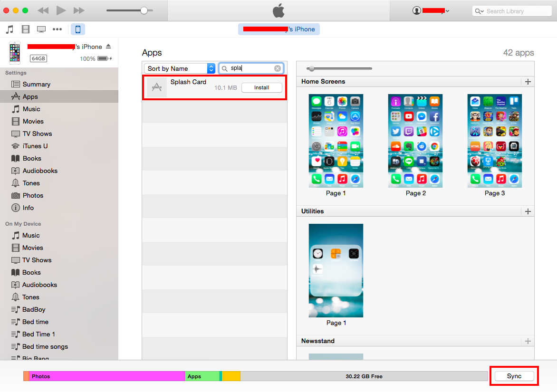The width and height of the screenshot is (557, 392).
Task: Add a page to Utilities folder
Action: 528,211
